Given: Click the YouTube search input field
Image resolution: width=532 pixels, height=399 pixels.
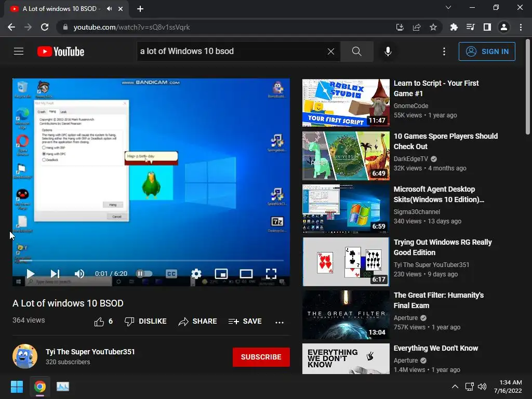Looking at the screenshot, I should (x=232, y=51).
